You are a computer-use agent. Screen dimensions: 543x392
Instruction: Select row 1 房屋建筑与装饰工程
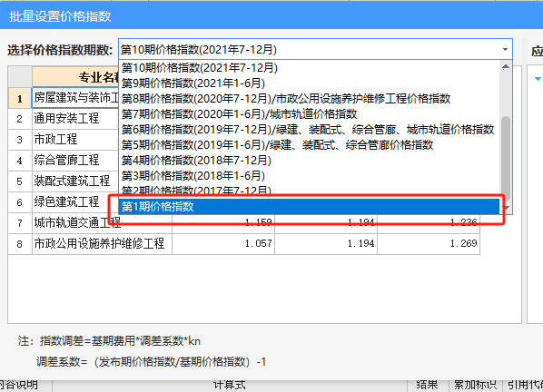click(x=75, y=98)
